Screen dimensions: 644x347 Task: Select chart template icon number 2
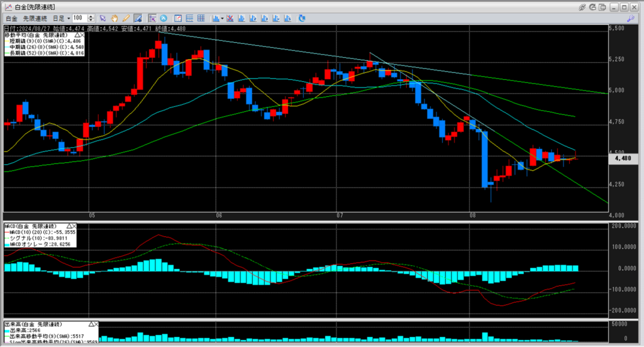253,18
